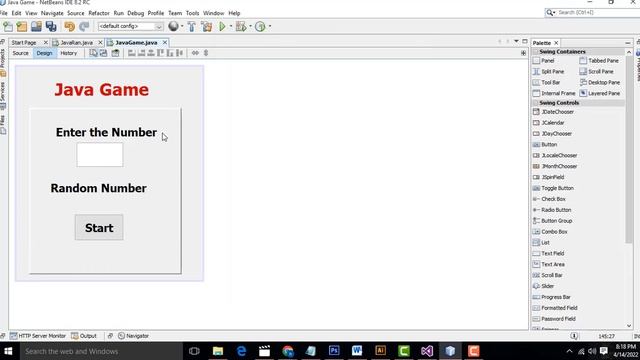Select the Panel component in the Palette
The image size is (640, 360).
pyautogui.click(x=544, y=60)
